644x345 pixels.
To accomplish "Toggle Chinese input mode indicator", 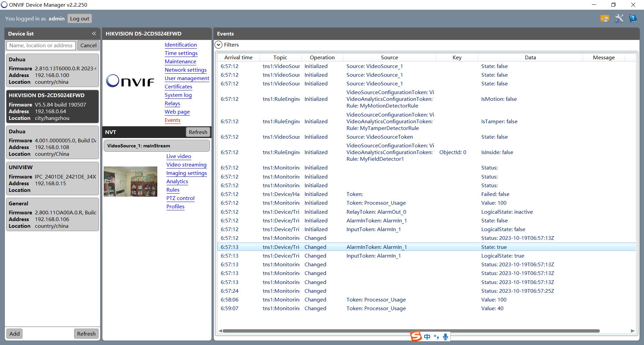I will [x=427, y=337].
